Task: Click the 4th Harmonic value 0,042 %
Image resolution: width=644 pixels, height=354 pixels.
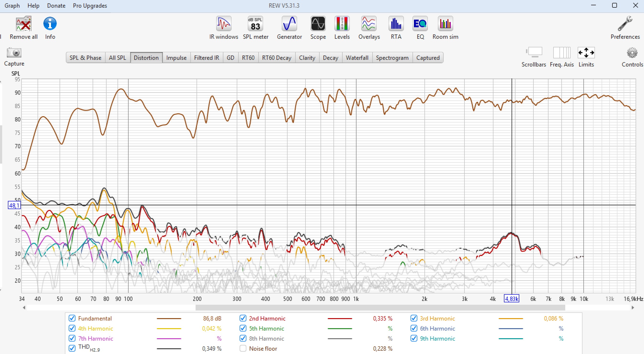Action: [x=212, y=328]
